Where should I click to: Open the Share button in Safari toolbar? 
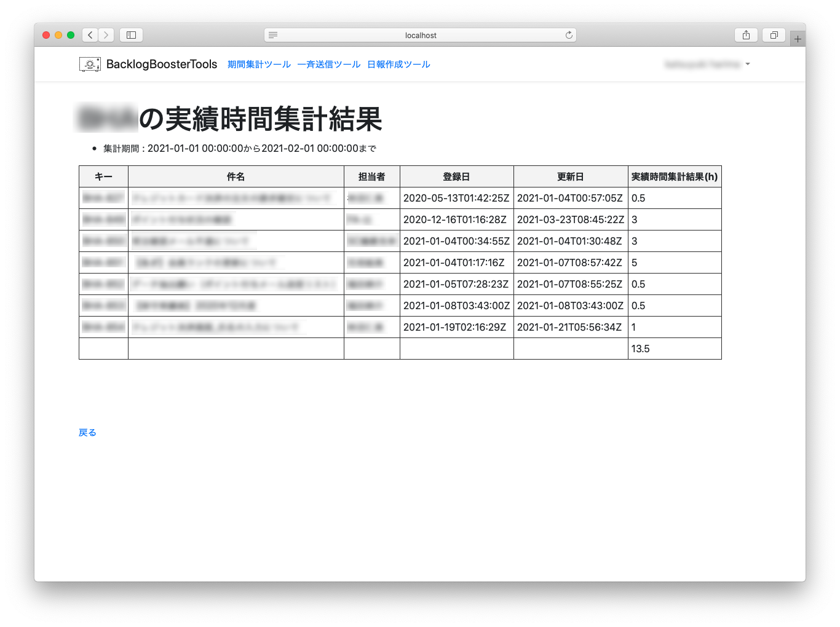click(x=746, y=35)
